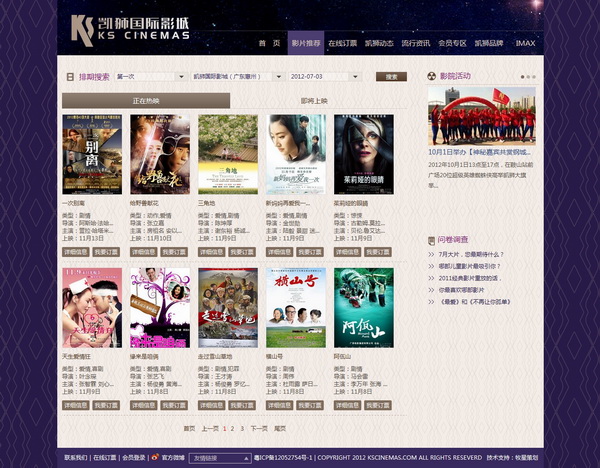This screenshot has width=600, height=468.
Task: Click the 走过雪山草地 title text
Action: 215,357
